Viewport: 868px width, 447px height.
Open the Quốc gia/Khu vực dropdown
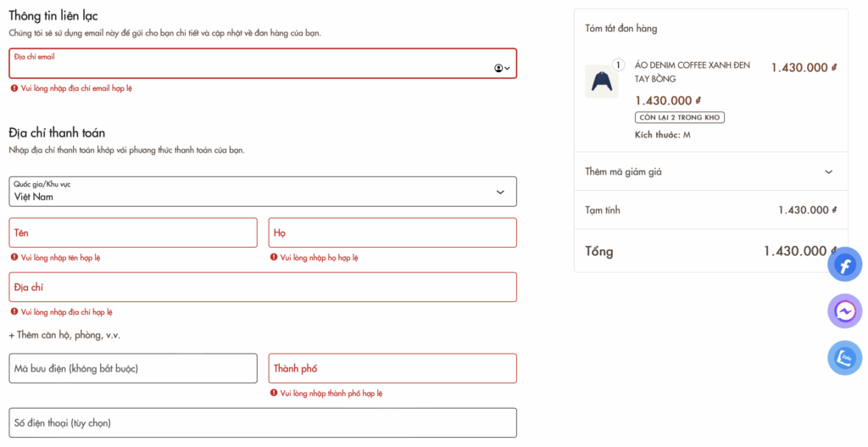(x=263, y=192)
